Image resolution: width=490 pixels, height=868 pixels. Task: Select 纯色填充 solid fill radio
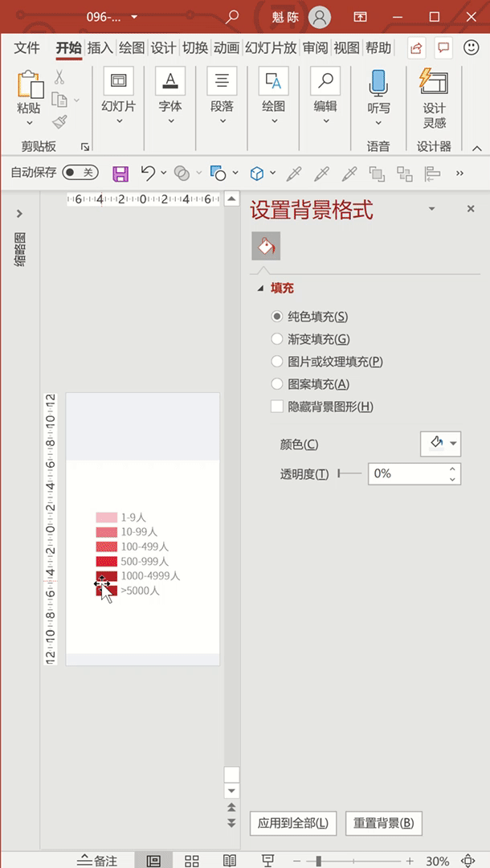276,317
